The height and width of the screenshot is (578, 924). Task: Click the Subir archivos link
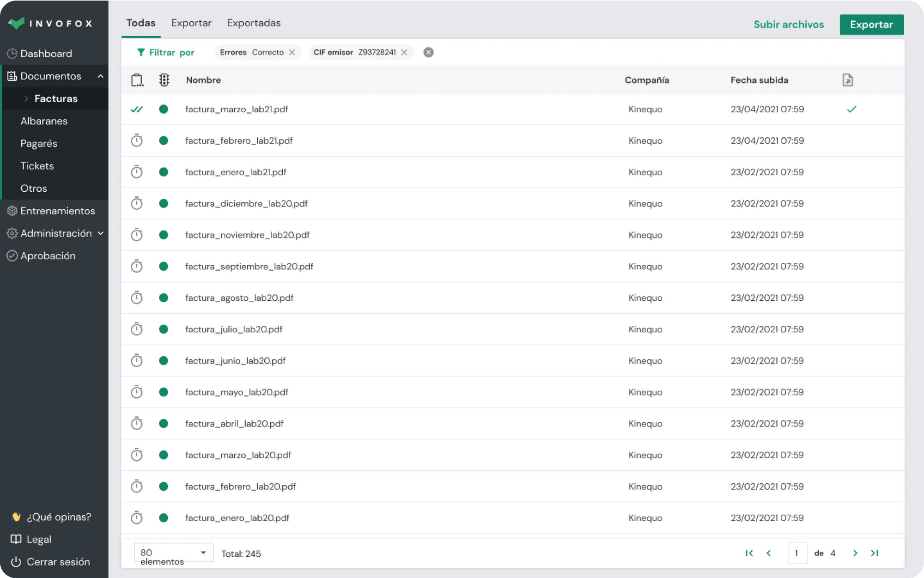click(788, 24)
